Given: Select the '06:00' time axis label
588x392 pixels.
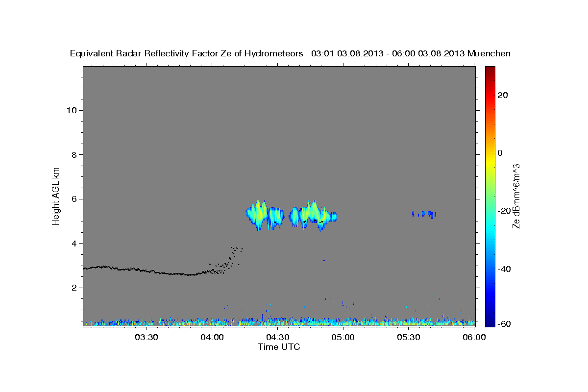Looking at the screenshot, I should coord(474,337).
